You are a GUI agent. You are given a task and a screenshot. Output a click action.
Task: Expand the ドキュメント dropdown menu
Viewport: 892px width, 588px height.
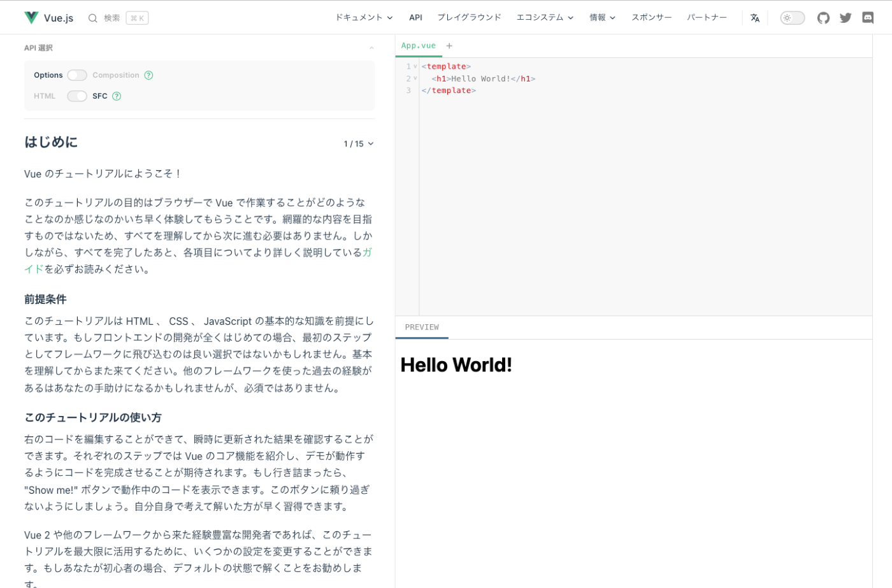click(364, 17)
